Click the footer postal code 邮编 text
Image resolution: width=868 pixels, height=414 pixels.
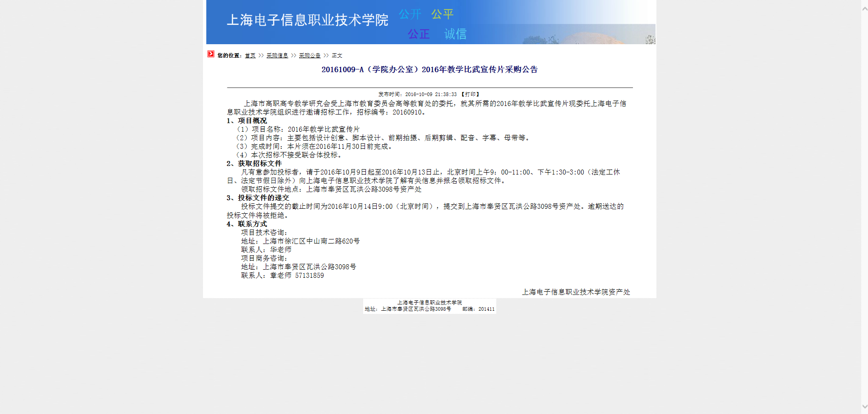(478, 309)
